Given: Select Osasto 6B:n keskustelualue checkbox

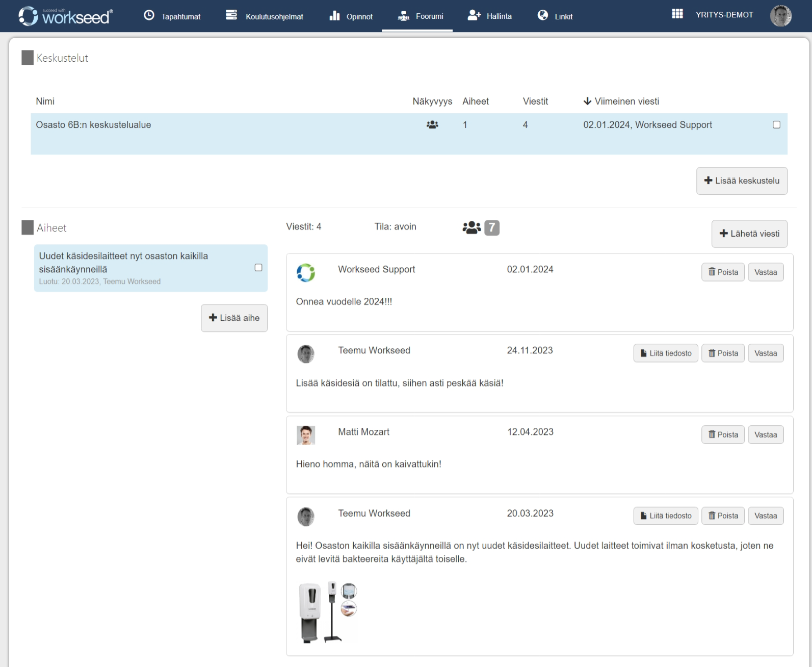Looking at the screenshot, I should pos(776,125).
